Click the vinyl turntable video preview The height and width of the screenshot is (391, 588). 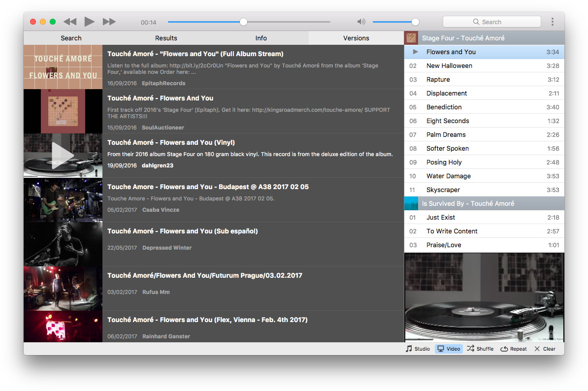point(484,297)
